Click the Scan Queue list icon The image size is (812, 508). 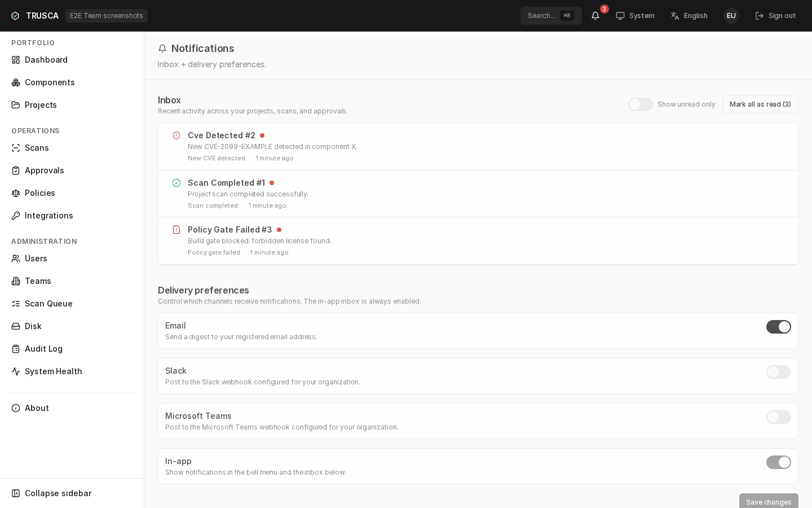[x=16, y=304]
